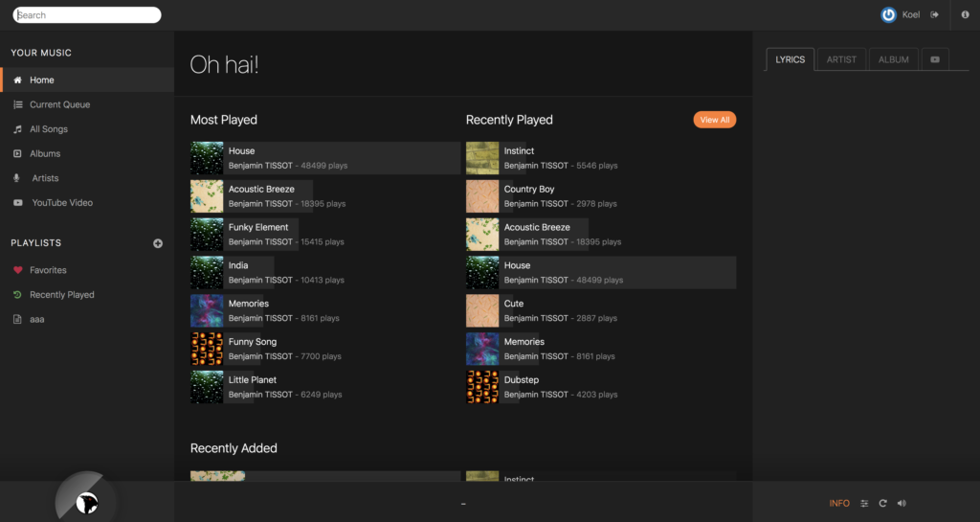
Task: Open the YouTube video tab icon
Action: tap(934, 59)
